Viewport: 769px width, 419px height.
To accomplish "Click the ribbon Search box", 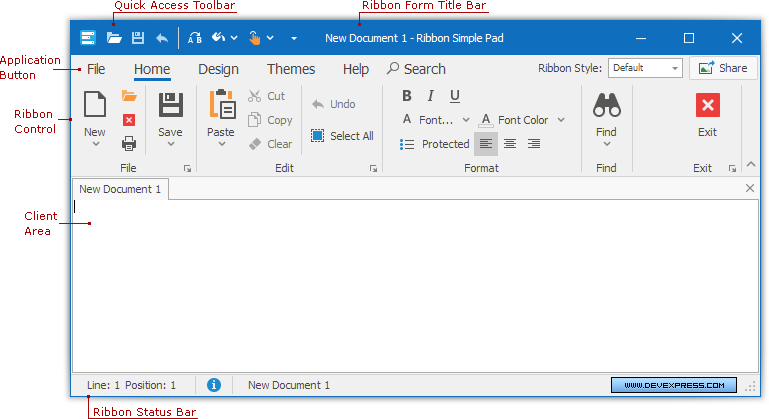I will tap(416, 69).
